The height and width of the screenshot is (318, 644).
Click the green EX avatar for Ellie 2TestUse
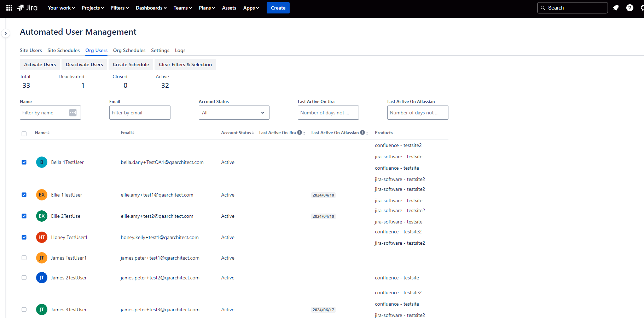click(42, 216)
